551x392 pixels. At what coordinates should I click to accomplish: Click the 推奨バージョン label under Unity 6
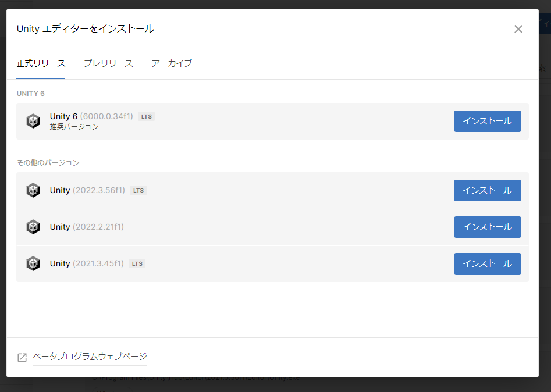click(x=74, y=127)
